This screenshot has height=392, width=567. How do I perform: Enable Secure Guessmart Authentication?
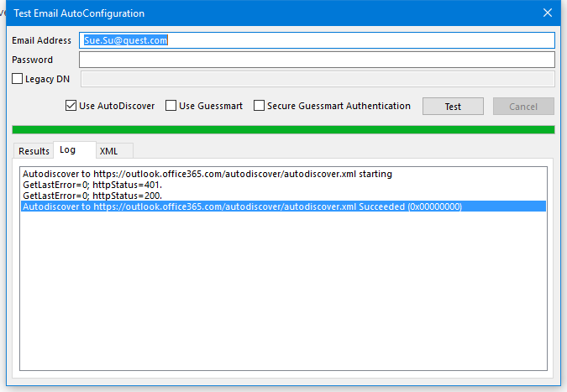[x=260, y=106]
